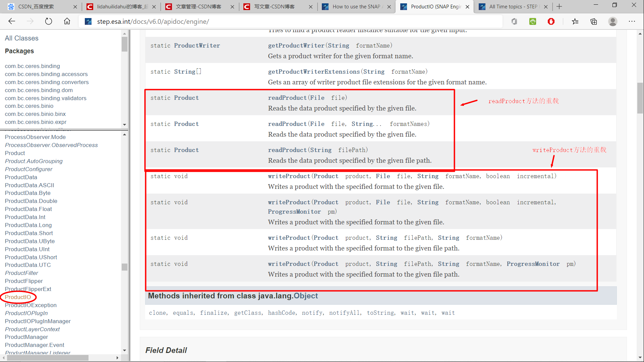Click the red Opera-style extension icon

[551, 21]
